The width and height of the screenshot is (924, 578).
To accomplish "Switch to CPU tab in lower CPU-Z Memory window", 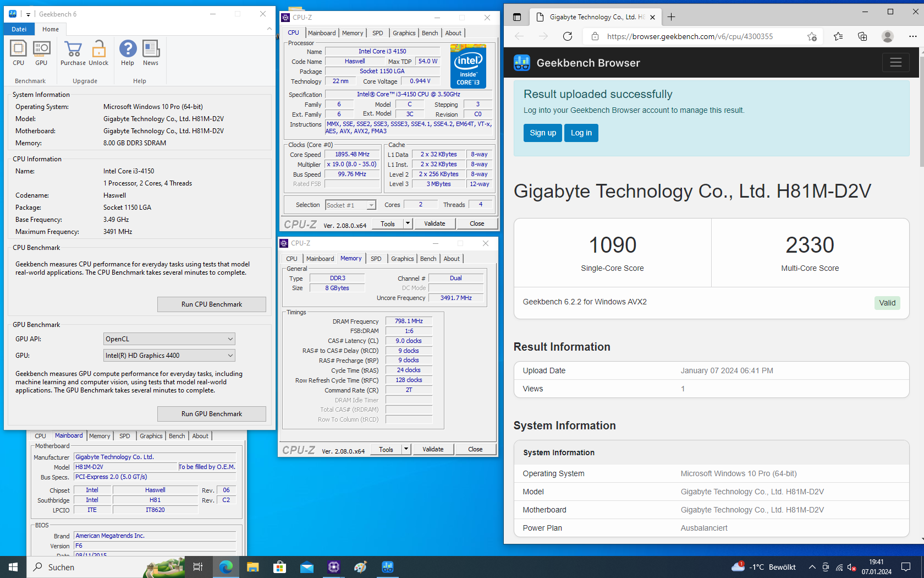I will [291, 259].
